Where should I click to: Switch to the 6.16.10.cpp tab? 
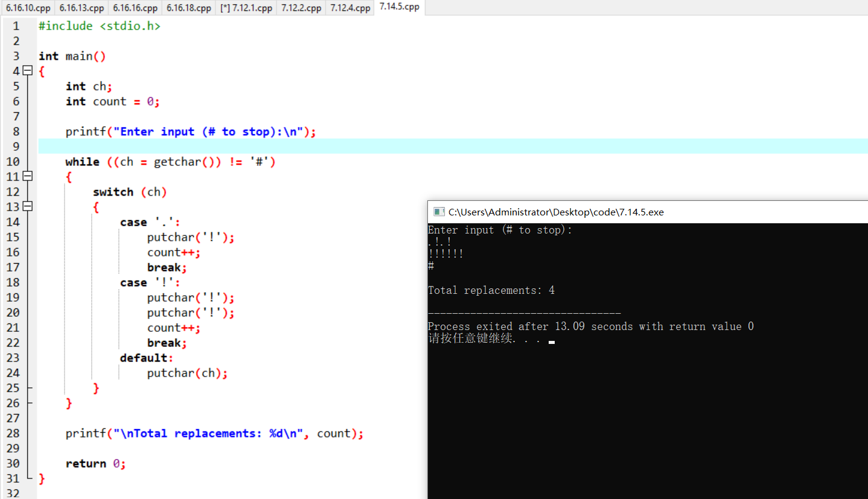click(x=28, y=8)
